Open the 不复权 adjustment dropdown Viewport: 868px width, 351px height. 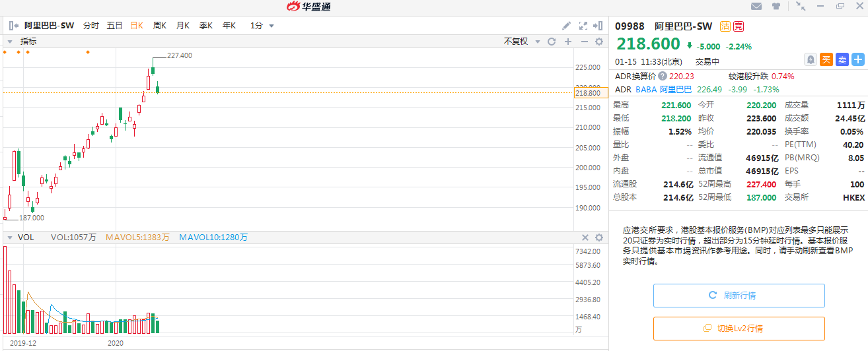[x=521, y=42]
